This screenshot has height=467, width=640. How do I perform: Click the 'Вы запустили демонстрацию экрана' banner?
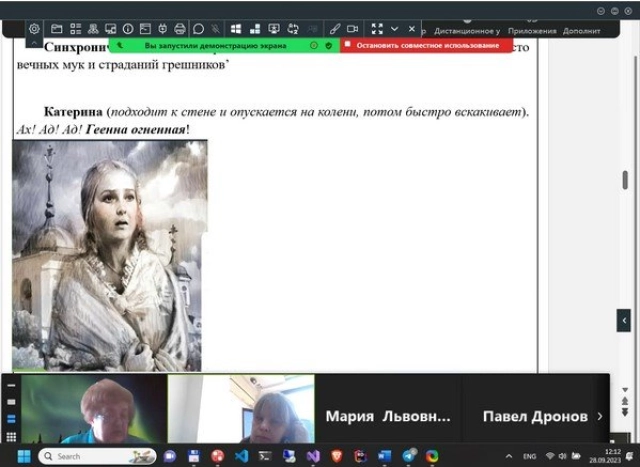click(215, 46)
